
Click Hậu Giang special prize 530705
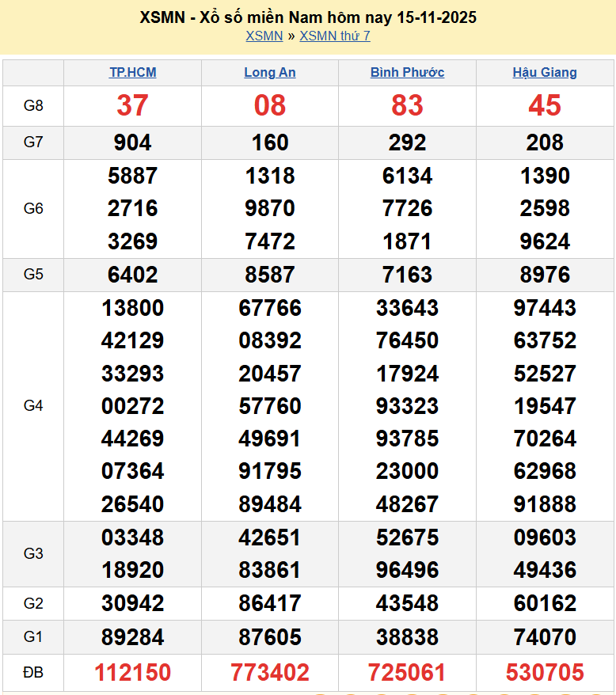pos(545,673)
